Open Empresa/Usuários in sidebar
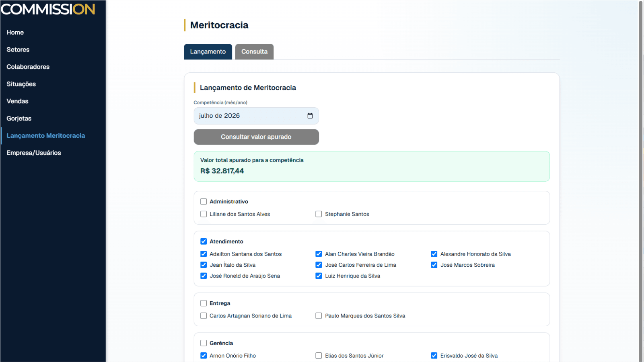This screenshot has height=362, width=644. point(34,153)
